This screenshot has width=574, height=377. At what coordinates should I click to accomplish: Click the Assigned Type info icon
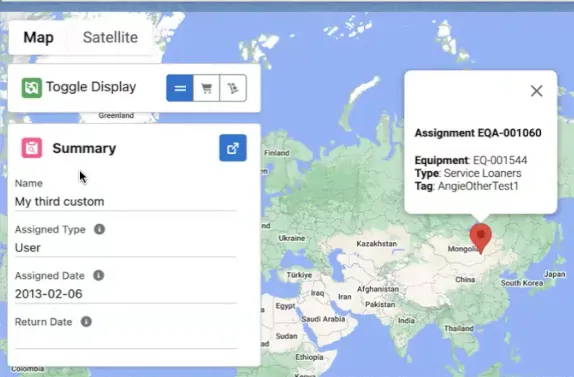point(99,229)
